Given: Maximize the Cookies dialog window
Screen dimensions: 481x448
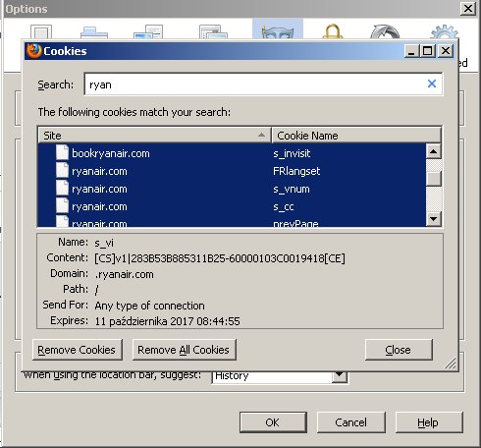Looking at the screenshot, I should click(427, 51).
